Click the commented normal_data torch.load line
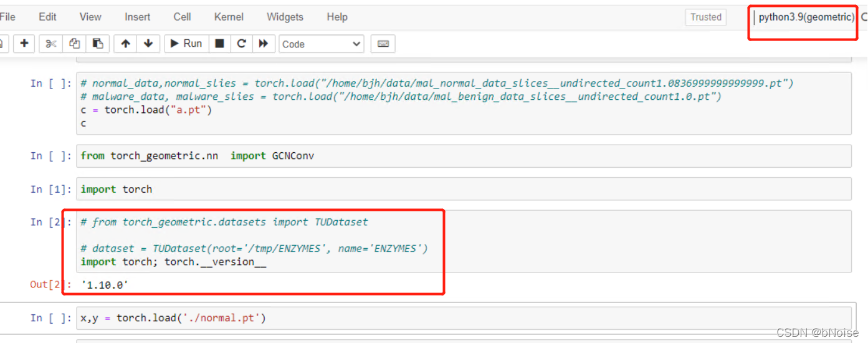This screenshot has width=868, height=343. (437, 83)
